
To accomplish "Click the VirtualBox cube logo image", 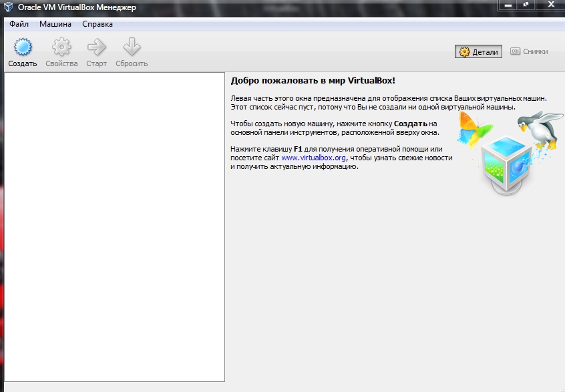I will (508, 164).
